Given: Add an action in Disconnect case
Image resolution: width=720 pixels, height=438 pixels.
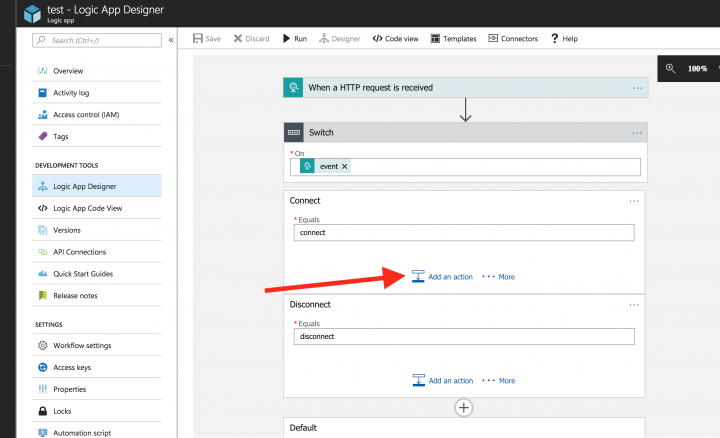Looking at the screenshot, I should [x=442, y=380].
